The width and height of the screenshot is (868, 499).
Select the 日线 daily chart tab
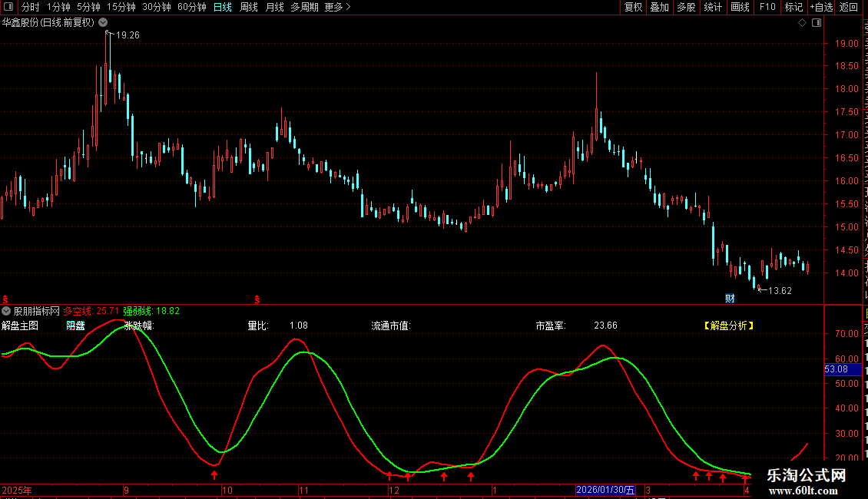coord(223,7)
